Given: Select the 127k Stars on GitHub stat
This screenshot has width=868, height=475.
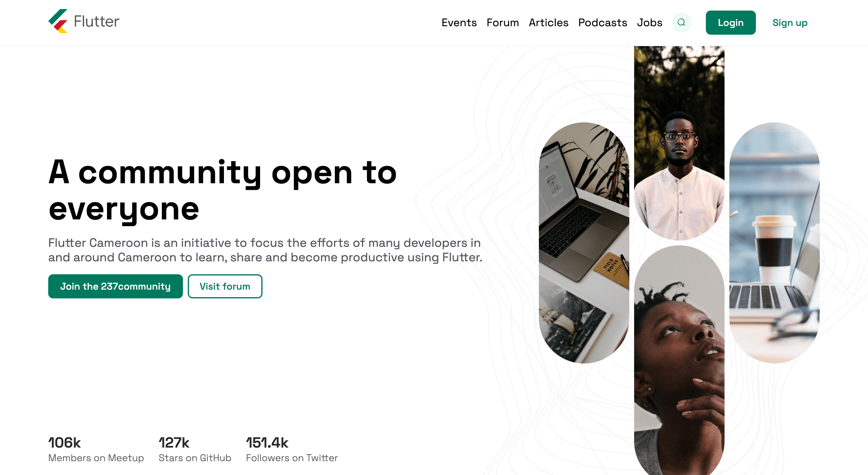Looking at the screenshot, I should 195,449.
